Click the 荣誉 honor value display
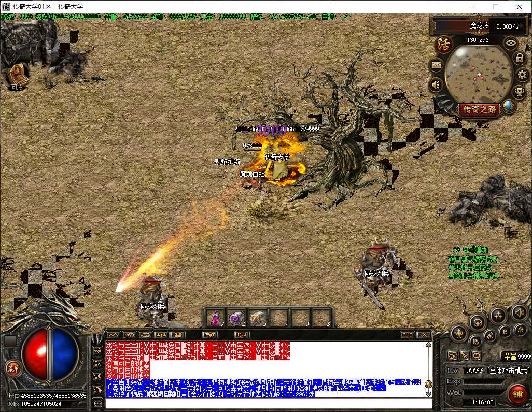The width and height of the screenshot is (532, 412). point(517,357)
